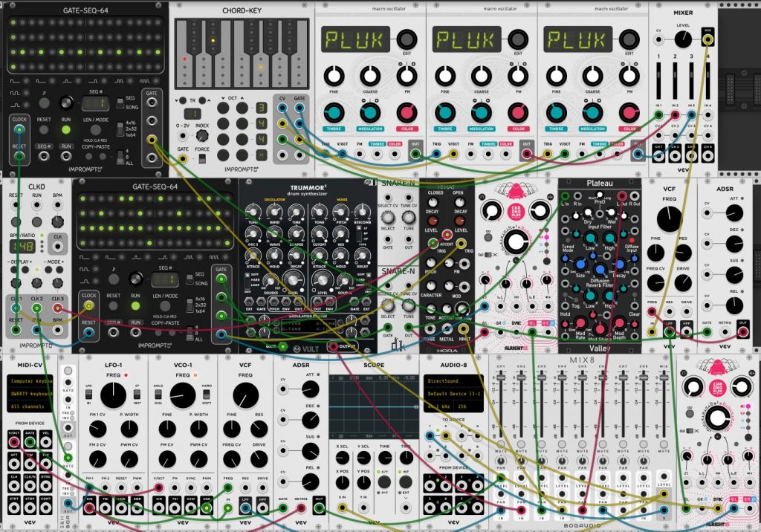Click the CHORD-KEY INDEX knob

click(202, 136)
